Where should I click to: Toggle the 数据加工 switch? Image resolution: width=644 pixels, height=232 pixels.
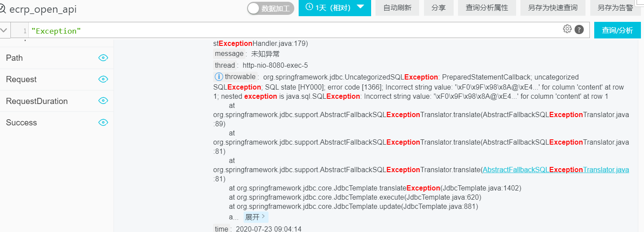point(271,8)
